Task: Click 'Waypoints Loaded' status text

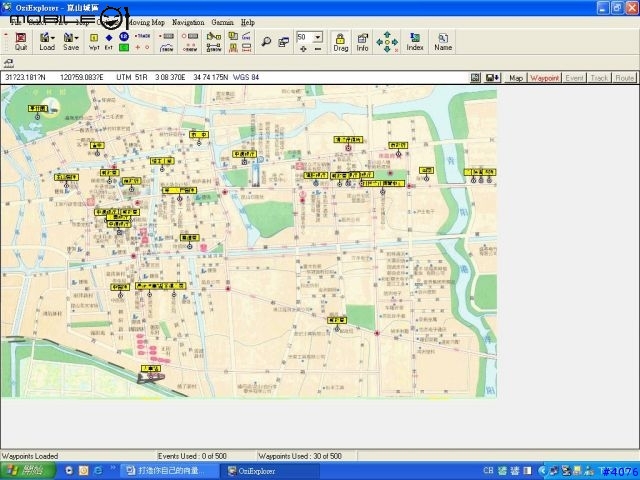Action: coord(30,456)
